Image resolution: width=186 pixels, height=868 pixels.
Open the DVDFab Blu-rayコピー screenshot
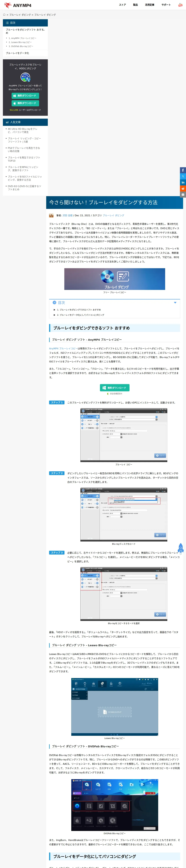pos(114,805)
